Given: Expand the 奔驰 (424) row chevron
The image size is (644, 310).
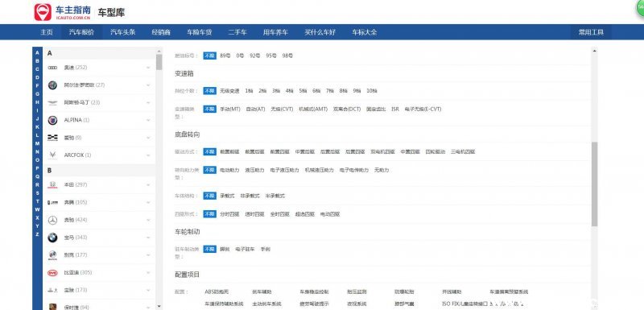Looking at the screenshot, I should (148, 220).
